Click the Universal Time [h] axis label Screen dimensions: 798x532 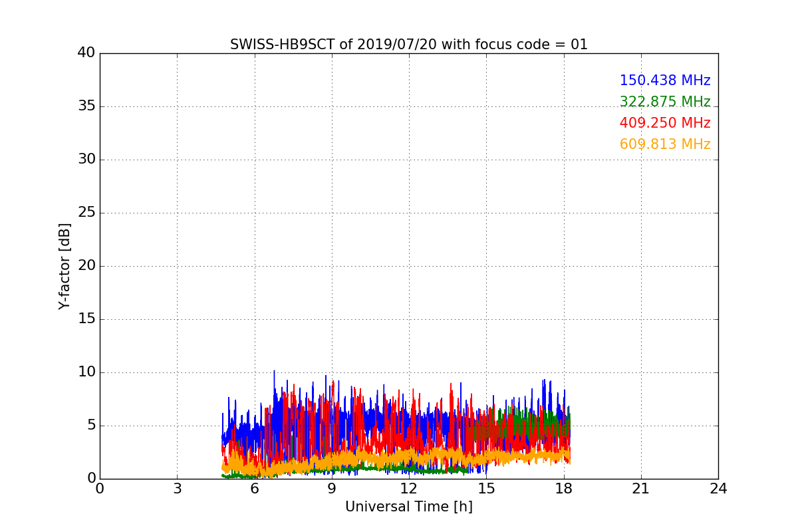pos(409,507)
